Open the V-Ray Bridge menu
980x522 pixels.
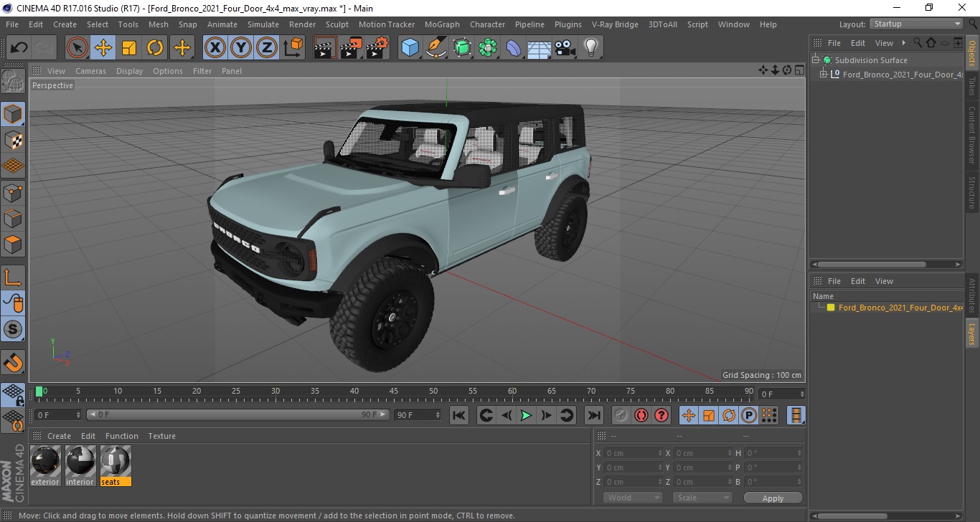pyautogui.click(x=615, y=24)
